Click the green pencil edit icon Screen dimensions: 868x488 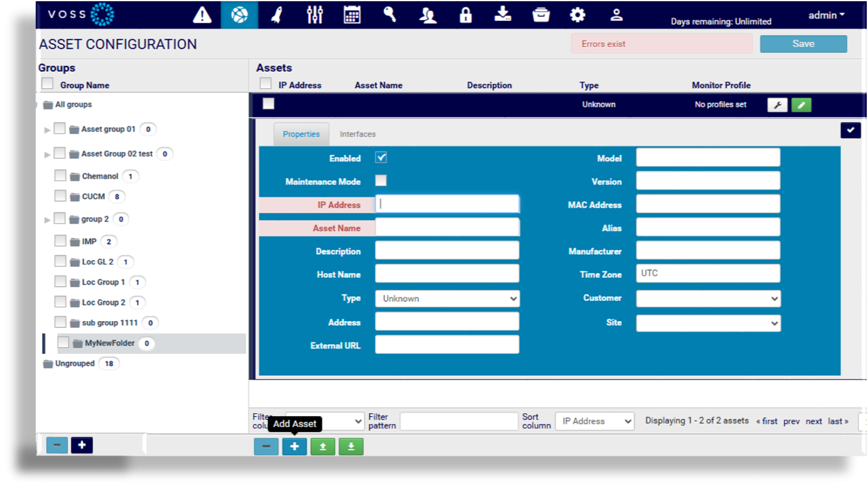coord(801,105)
